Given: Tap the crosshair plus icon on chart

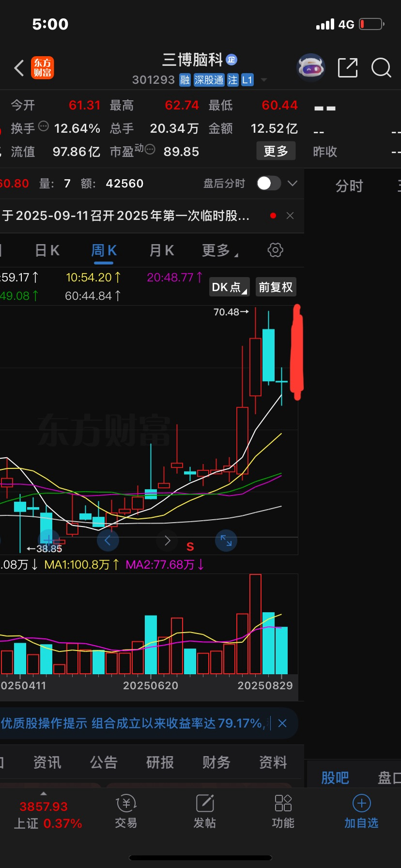Looking at the screenshot, I should pos(49,539).
